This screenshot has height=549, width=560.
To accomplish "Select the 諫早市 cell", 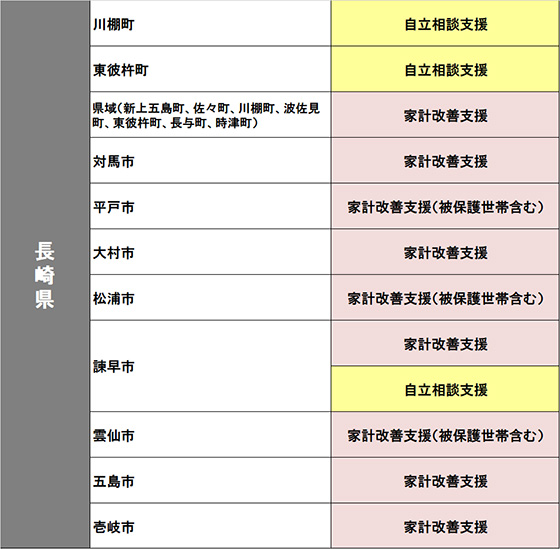I will click(211, 366).
